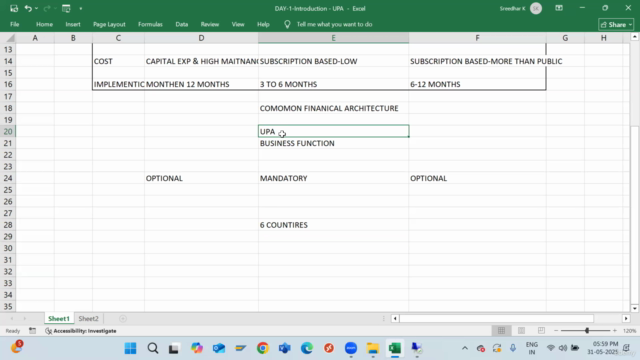Click the Tell me lightbulb icon

[x=287, y=24]
